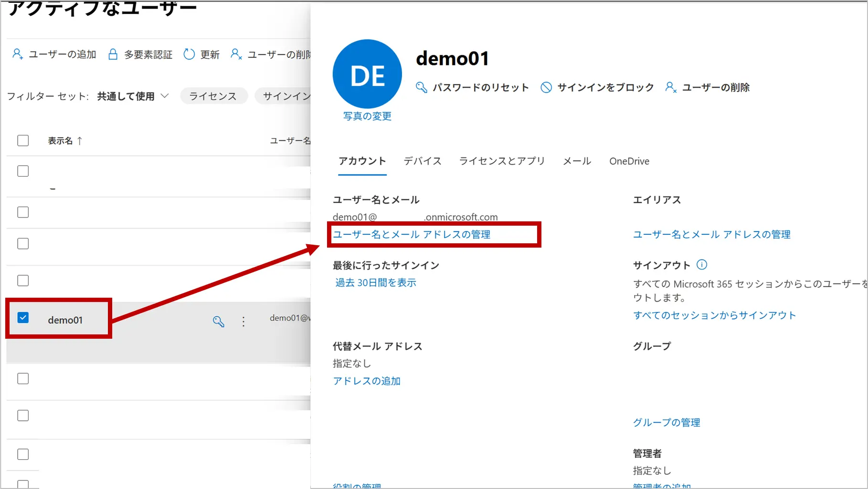Viewport: 868px width, 489px height.
Task: Open the ライセンス filter pill
Action: click(x=213, y=96)
